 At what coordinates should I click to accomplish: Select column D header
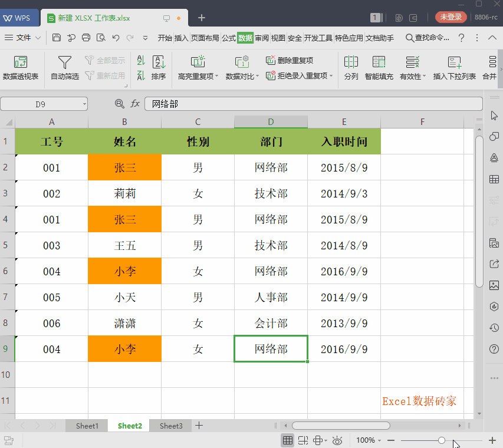click(x=271, y=122)
